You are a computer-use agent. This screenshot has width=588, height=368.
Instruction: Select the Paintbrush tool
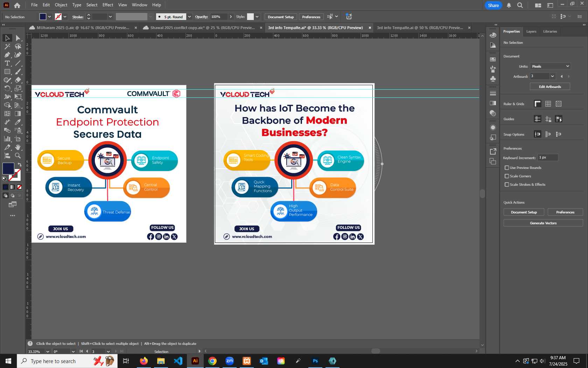coord(18,71)
